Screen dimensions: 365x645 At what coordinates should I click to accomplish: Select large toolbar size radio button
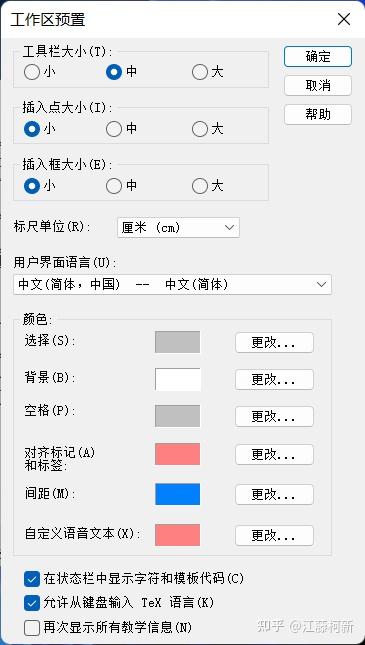(200, 72)
